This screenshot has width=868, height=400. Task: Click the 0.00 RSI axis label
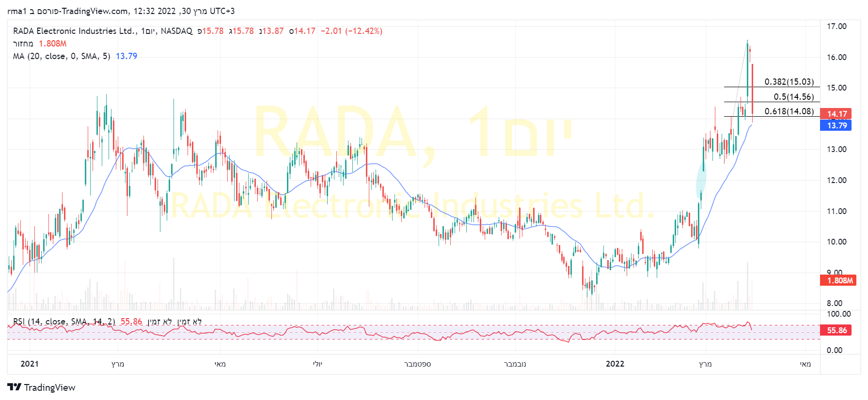(x=835, y=350)
